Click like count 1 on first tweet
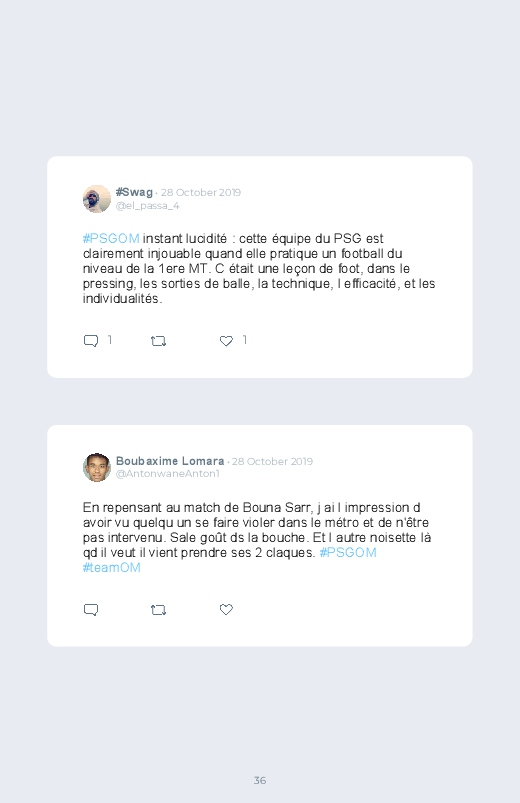 tap(245, 340)
